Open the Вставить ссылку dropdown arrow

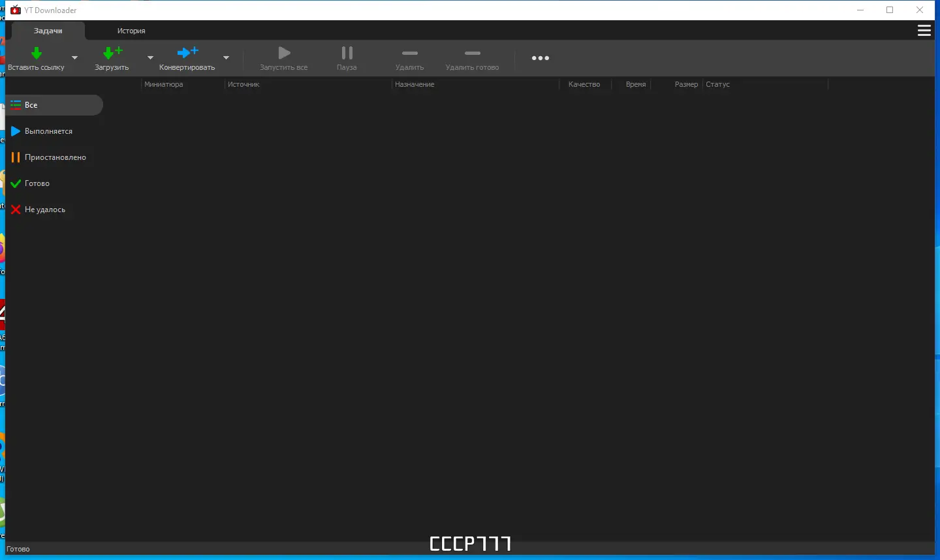click(74, 58)
